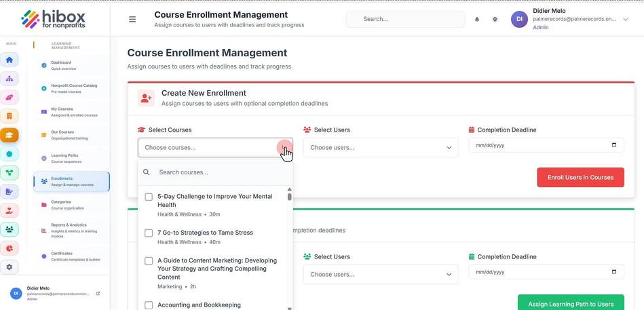Click the Didier Melo name in header
The height and width of the screenshot is (310, 644).
tap(549, 11)
